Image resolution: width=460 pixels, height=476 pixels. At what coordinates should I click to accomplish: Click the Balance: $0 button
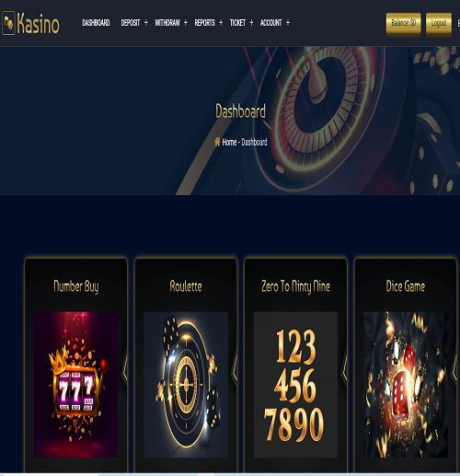tap(404, 23)
